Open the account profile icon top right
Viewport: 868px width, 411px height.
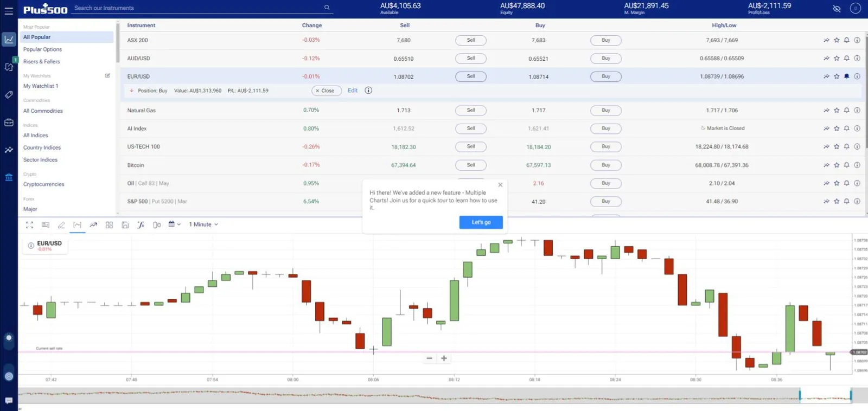(x=856, y=8)
